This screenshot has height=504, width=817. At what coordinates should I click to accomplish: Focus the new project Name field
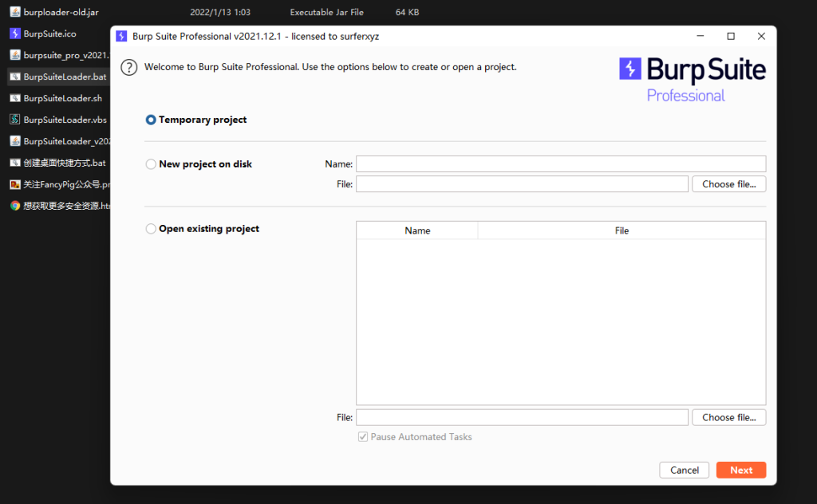[x=560, y=163]
